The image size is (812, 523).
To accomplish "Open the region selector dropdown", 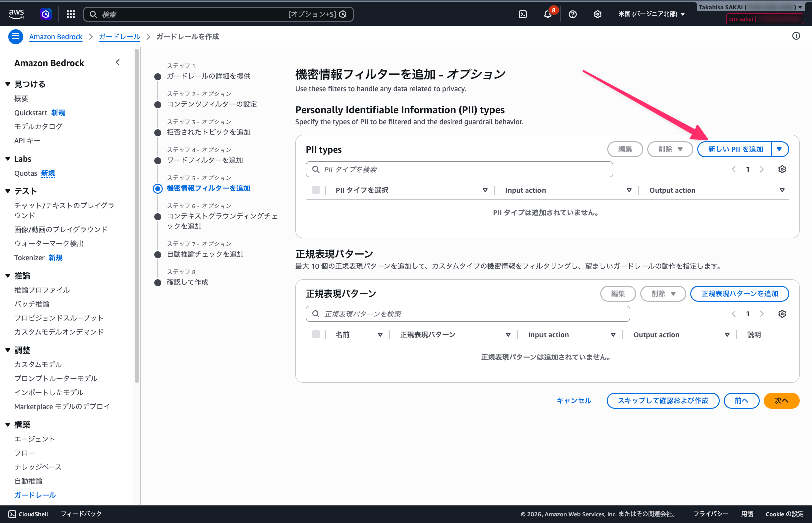I will click(651, 14).
